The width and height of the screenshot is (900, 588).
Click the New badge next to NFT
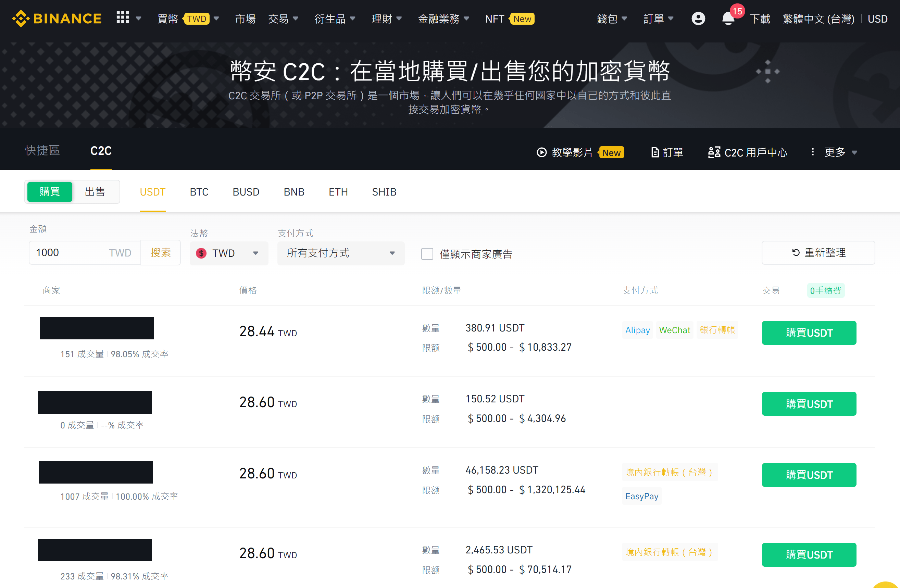[522, 19]
